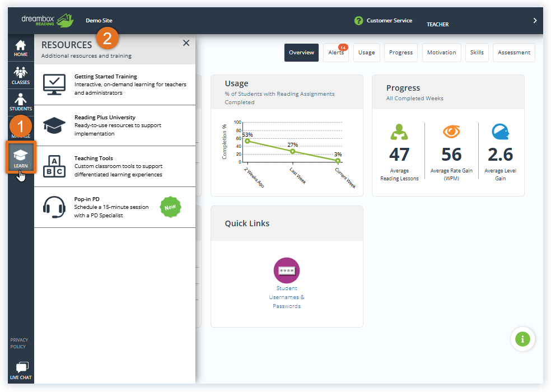
Task: Expand the menu with the top-right chevron
Action: (x=535, y=20)
